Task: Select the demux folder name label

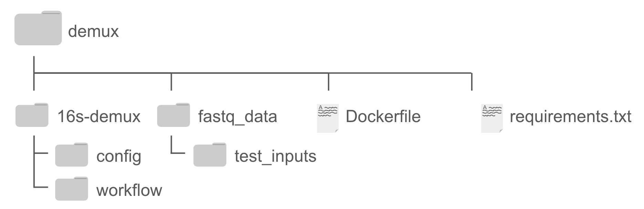Action: (93, 31)
